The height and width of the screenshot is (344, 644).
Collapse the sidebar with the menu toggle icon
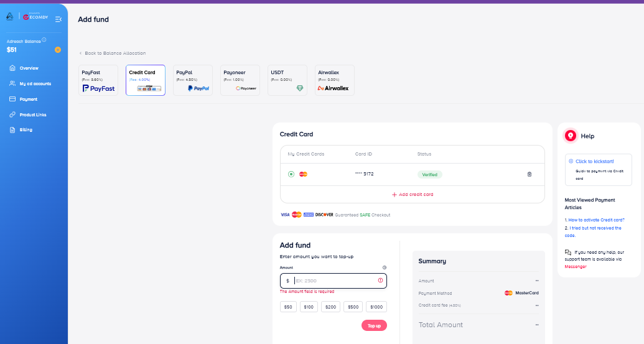pos(58,19)
